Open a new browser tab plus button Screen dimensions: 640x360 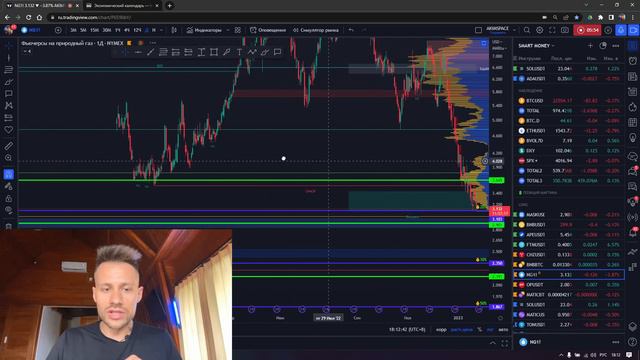(x=169, y=6)
